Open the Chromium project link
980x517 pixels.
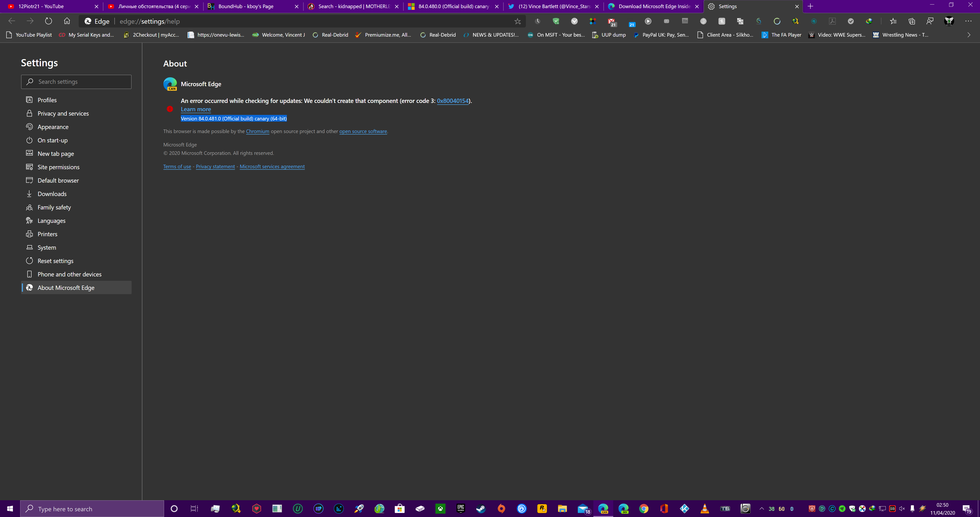click(257, 131)
